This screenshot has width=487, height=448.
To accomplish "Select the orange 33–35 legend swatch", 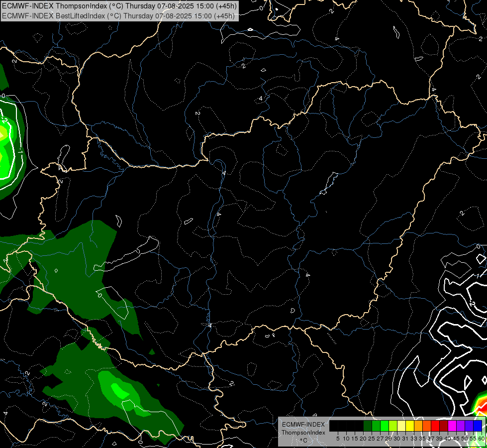I will (418, 426).
